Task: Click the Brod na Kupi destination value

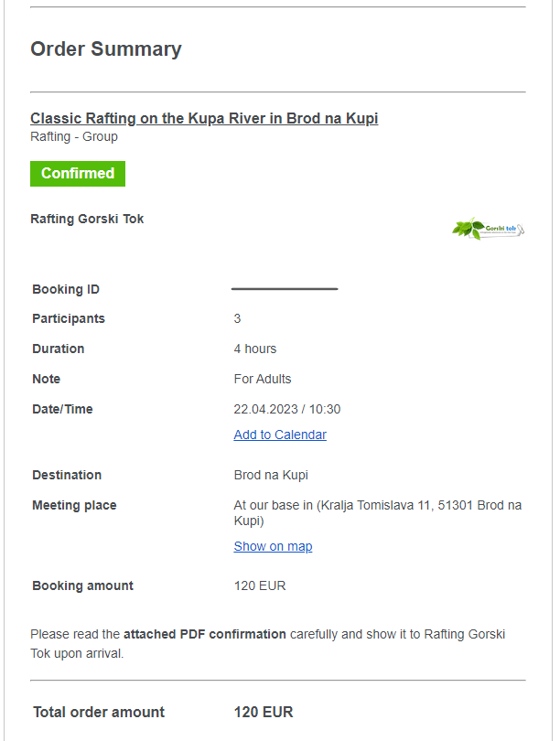Action: (271, 475)
